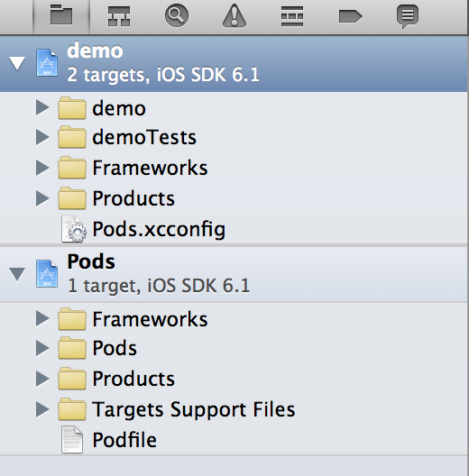This screenshot has width=469, height=476.
Task: Show the Breakpoint navigator icon
Action: coord(350,16)
